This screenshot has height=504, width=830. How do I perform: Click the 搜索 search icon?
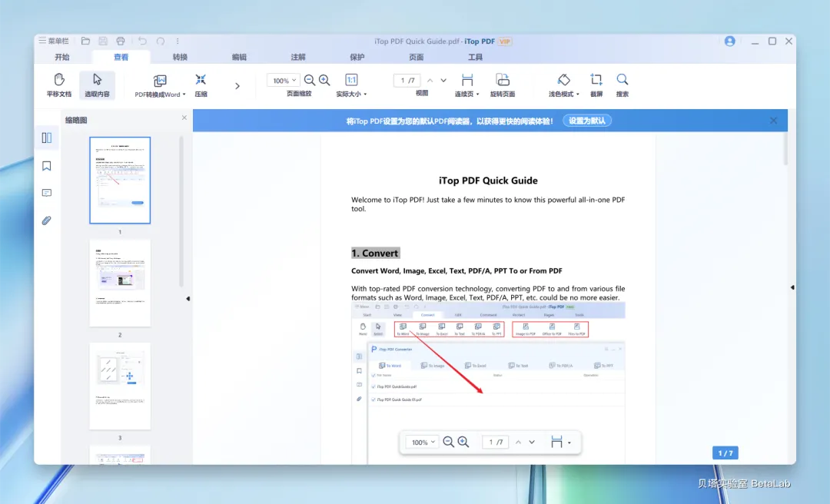click(x=622, y=79)
